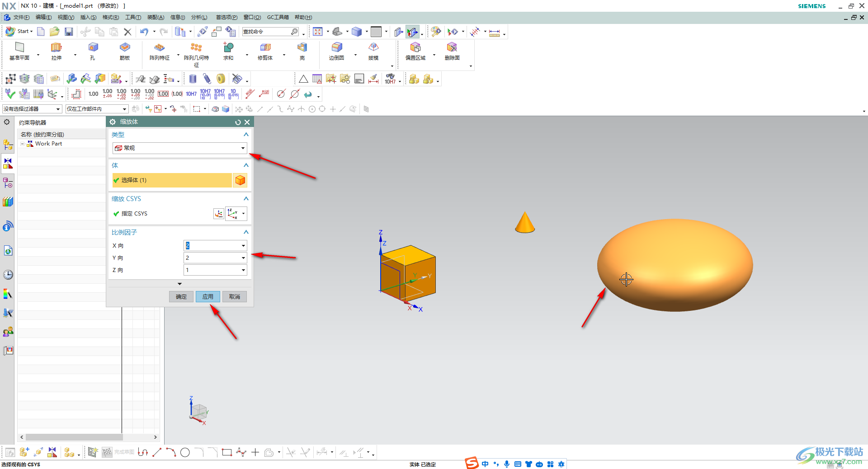Collapse the 缩放 CSYS section

pos(246,199)
